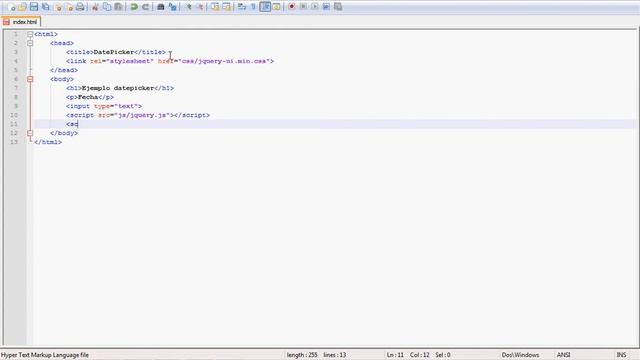The image size is (640, 360).
Task: Toggle the INS insert mode indicator
Action: (x=621, y=355)
